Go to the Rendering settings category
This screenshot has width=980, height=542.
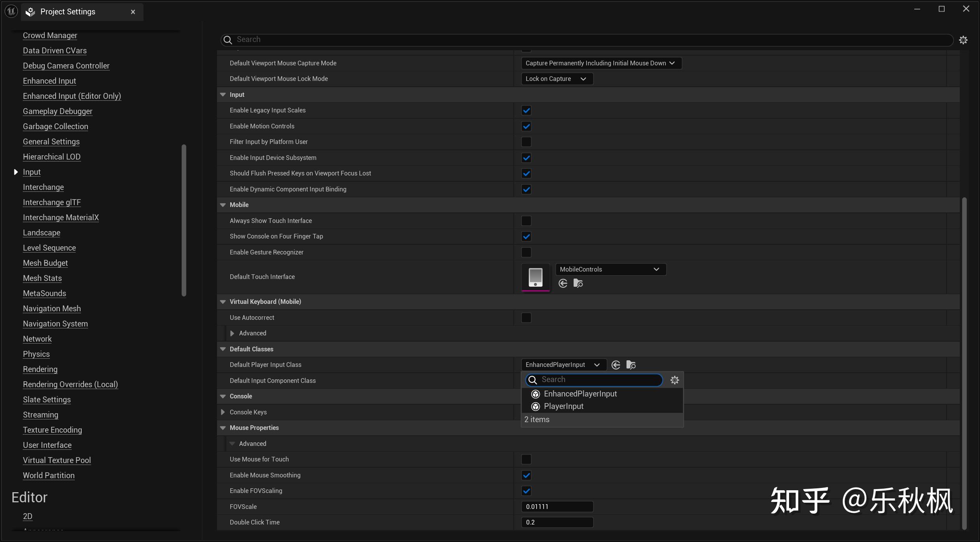click(x=40, y=369)
